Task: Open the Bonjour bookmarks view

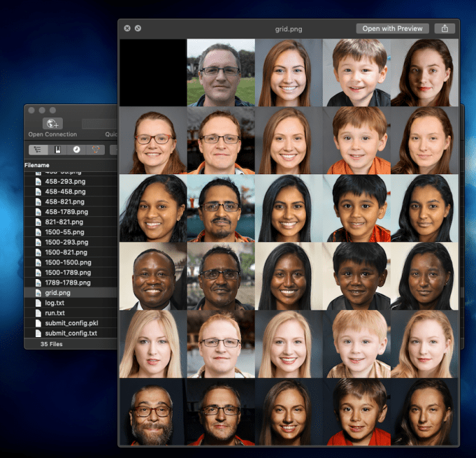Action: (96, 149)
